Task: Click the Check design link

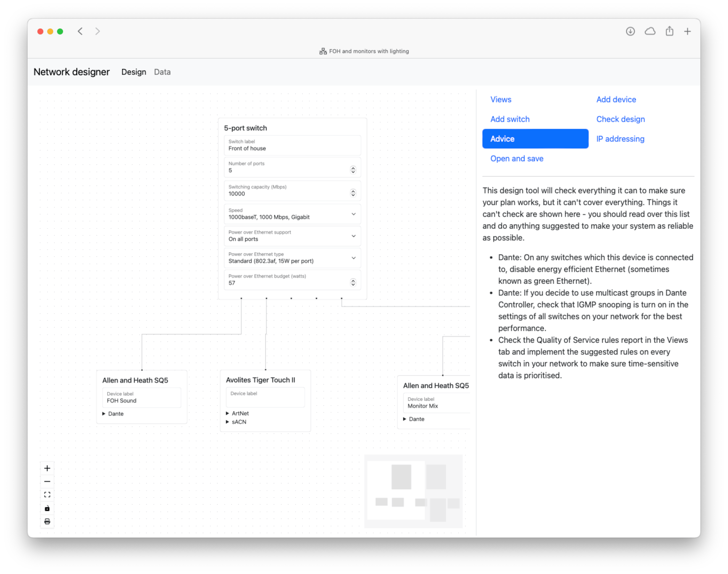Action: (x=620, y=119)
